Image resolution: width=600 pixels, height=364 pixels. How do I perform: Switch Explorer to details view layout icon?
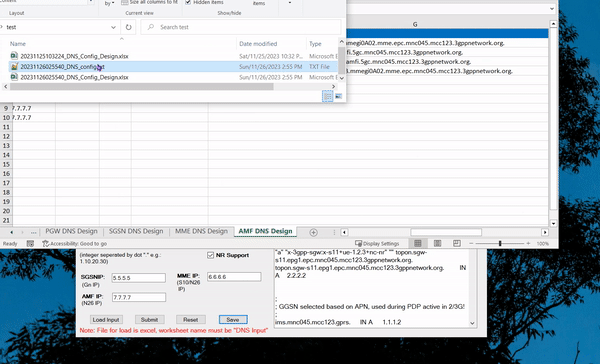(x=328, y=96)
